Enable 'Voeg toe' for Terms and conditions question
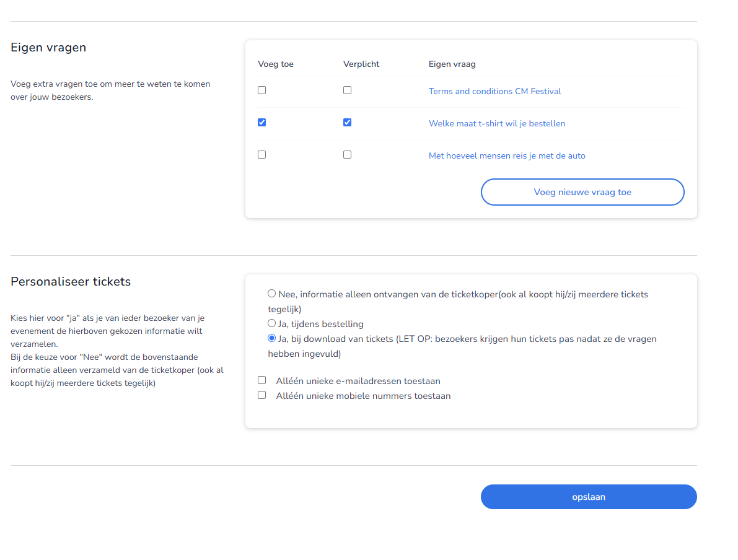 pos(261,90)
